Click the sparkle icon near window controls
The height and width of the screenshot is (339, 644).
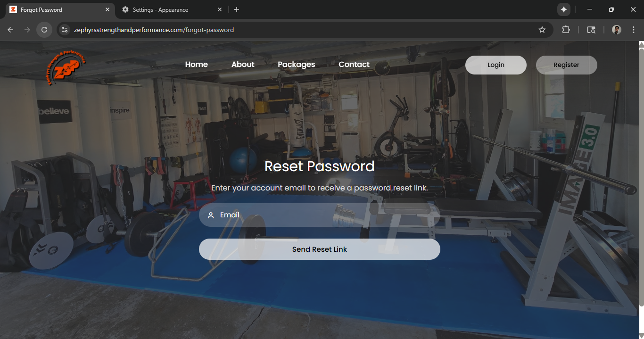point(564,9)
